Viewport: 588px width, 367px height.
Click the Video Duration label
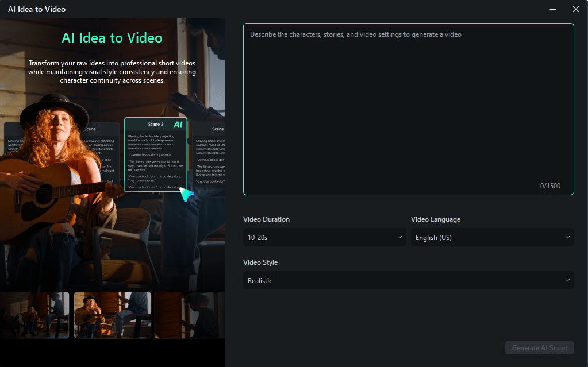(266, 219)
